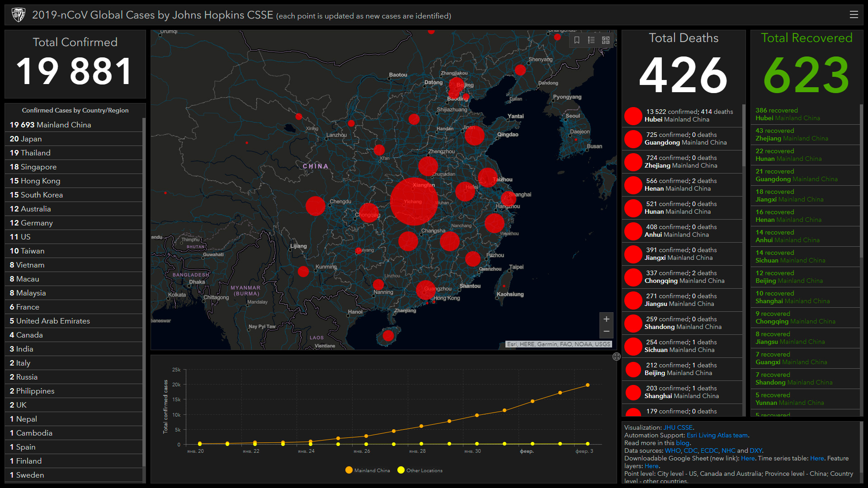This screenshot has width=868, height=488.
Task: Zoom in the map with plus button
Action: pos(606,319)
